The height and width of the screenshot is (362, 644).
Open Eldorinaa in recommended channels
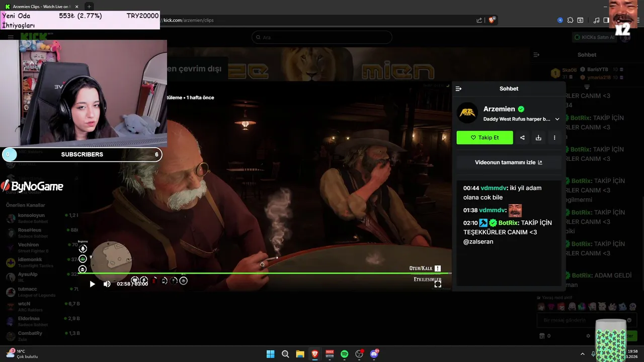pos(43,321)
